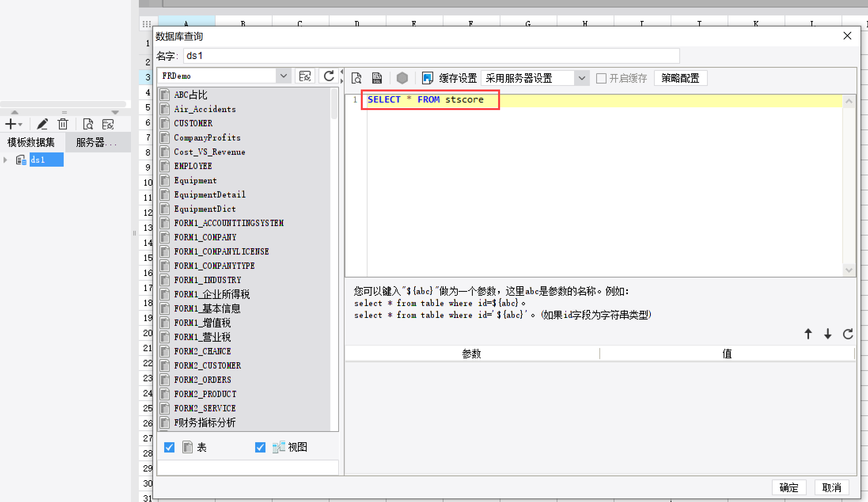The image size is (868, 502).
Task: Click the gray hexagon stop icon
Action: (x=402, y=78)
